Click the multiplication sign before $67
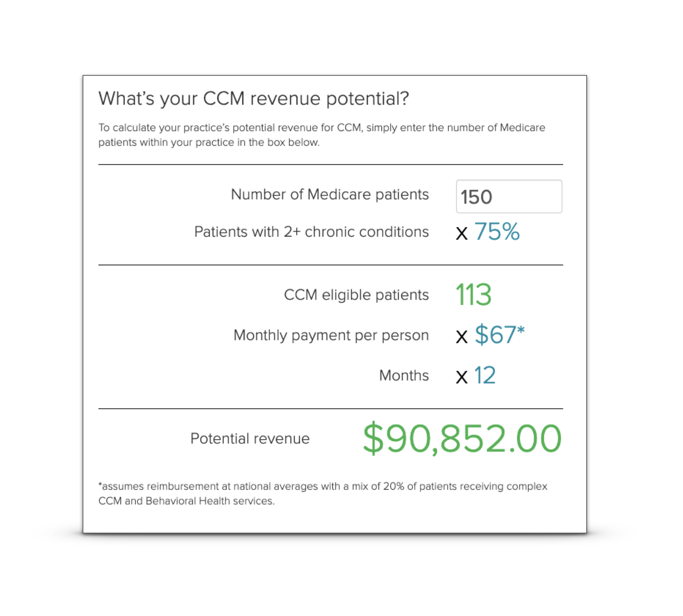The image size is (683, 616). [x=462, y=337]
